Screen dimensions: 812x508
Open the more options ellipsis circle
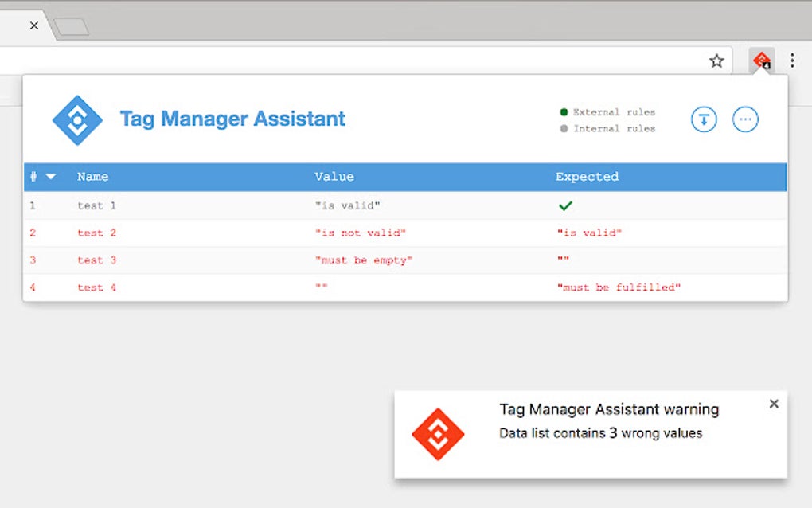pyautogui.click(x=745, y=119)
